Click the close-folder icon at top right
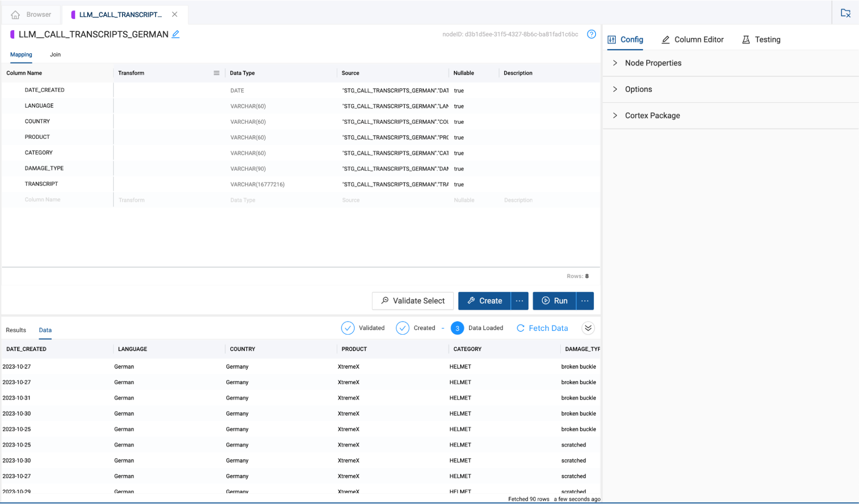 click(845, 13)
